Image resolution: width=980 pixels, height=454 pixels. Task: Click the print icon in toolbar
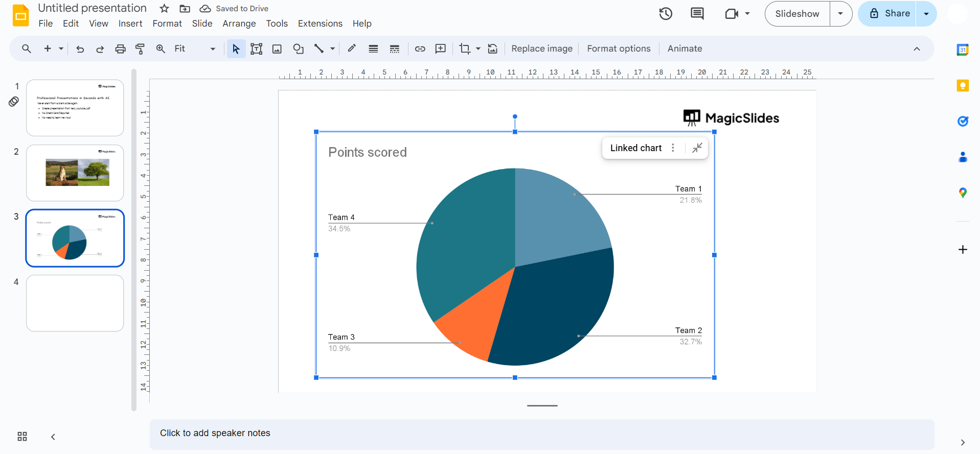(x=120, y=49)
